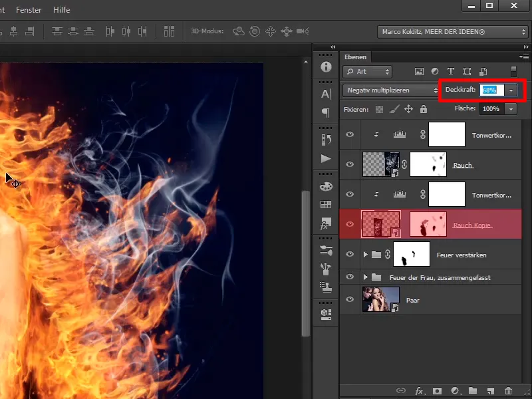Expand the Feuer der Frau, zusammengefasst group
The height and width of the screenshot is (399, 532).
(x=365, y=277)
